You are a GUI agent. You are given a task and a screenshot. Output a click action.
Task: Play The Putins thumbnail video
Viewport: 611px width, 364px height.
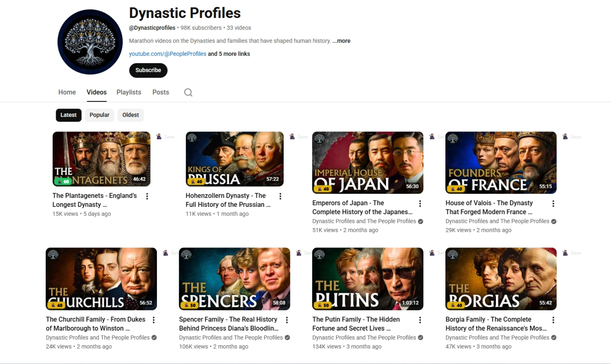[x=368, y=279]
